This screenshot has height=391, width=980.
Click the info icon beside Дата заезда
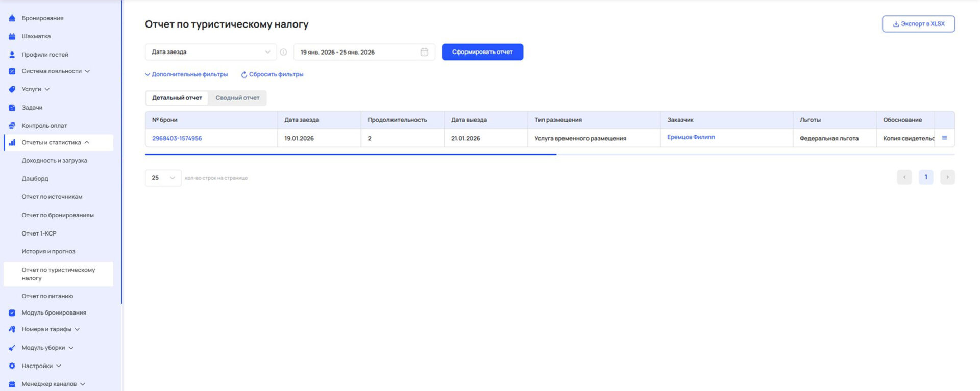283,52
